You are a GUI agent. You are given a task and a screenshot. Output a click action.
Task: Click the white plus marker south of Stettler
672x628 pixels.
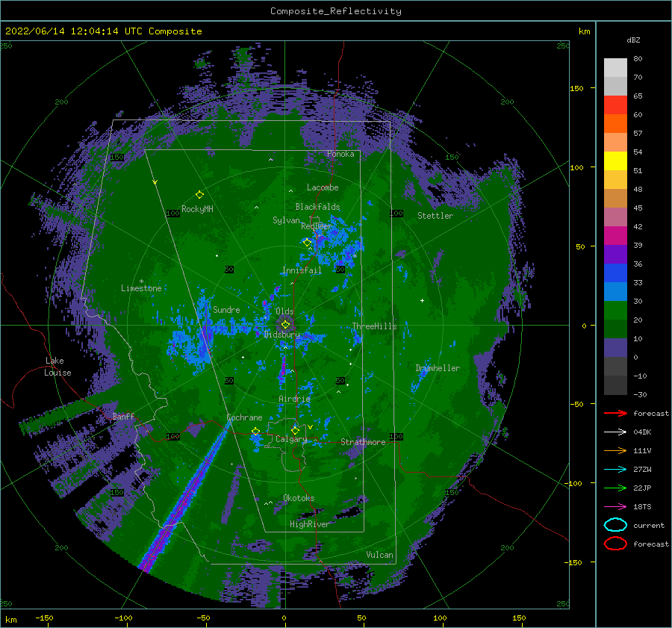tap(422, 300)
